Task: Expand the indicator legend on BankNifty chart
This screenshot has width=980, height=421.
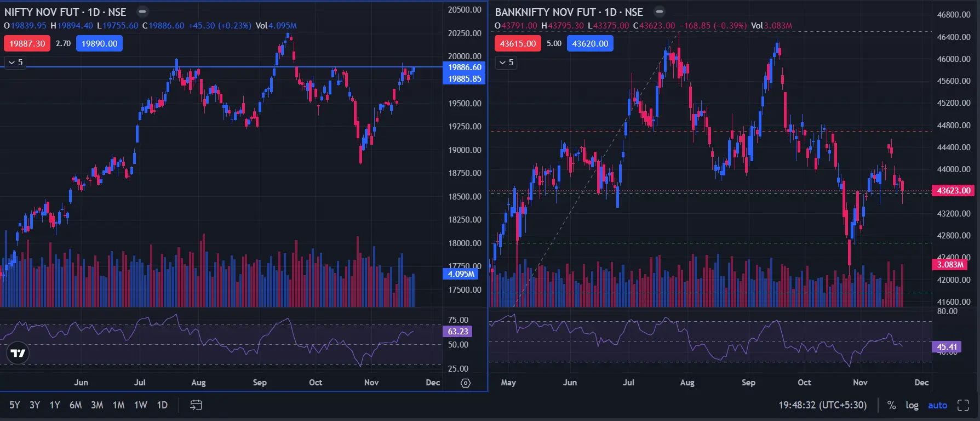Action: [x=506, y=62]
